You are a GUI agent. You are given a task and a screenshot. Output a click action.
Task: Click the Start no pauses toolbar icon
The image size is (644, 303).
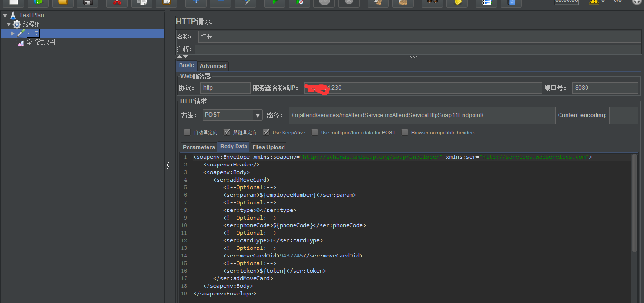point(299,2)
